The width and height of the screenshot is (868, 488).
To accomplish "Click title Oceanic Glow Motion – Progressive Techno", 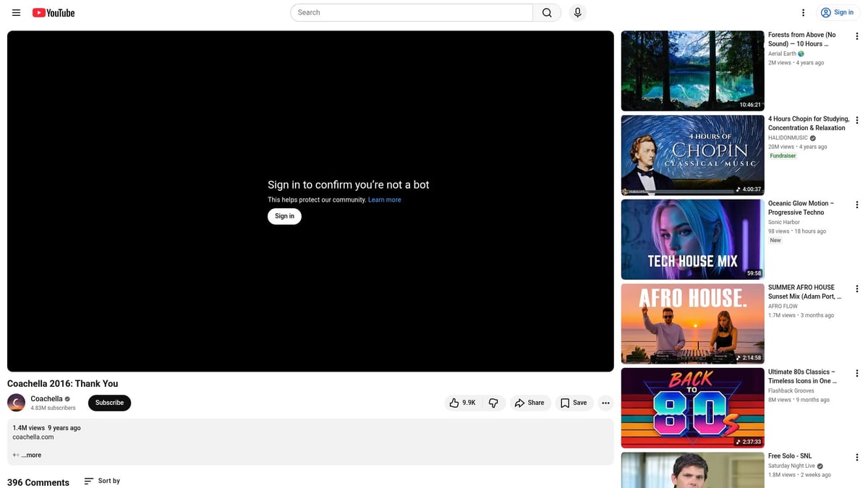I will (801, 207).
